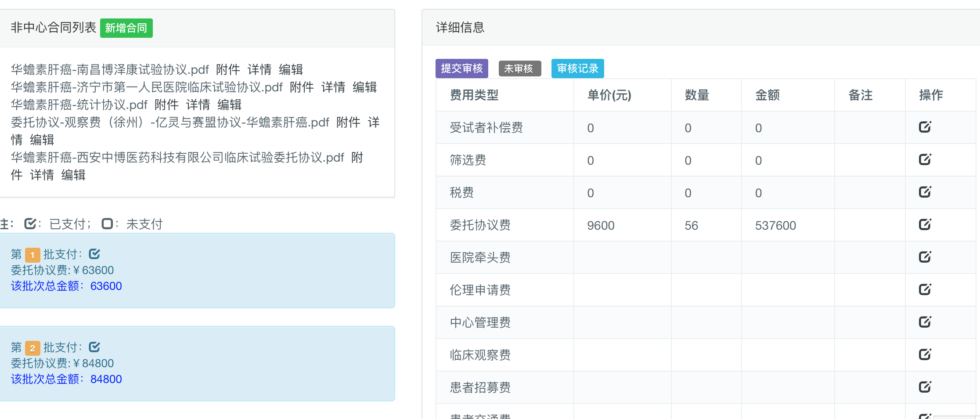980x419 pixels.
Task: Open 附件 for 济宁市第一人民医院 contract
Action: tap(302, 87)
